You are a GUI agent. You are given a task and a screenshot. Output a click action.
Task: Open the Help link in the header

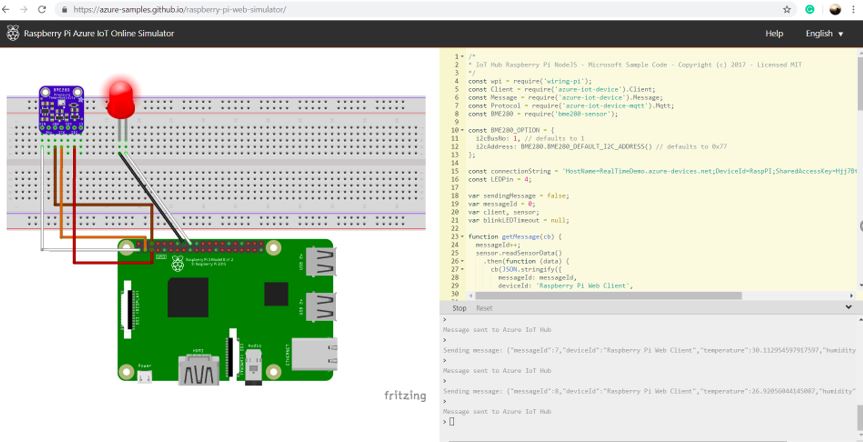point(774,34)
